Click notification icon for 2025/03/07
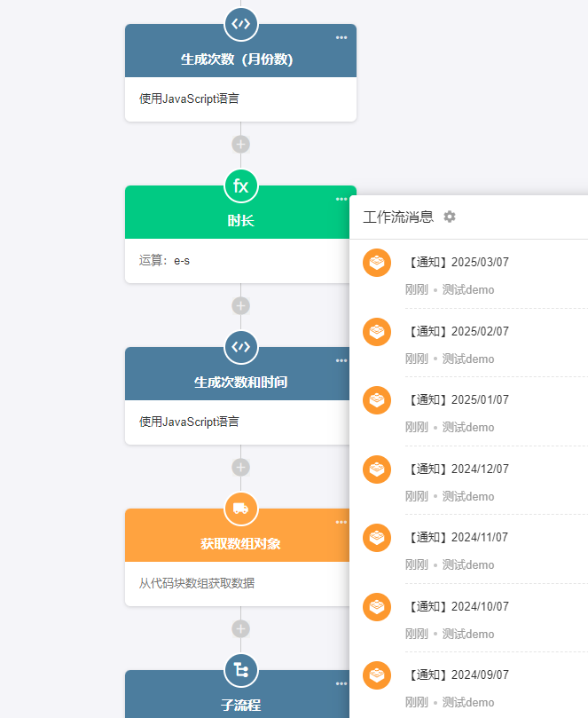Image resolution: width=588 pixels, height=718 pixels. 377,263
